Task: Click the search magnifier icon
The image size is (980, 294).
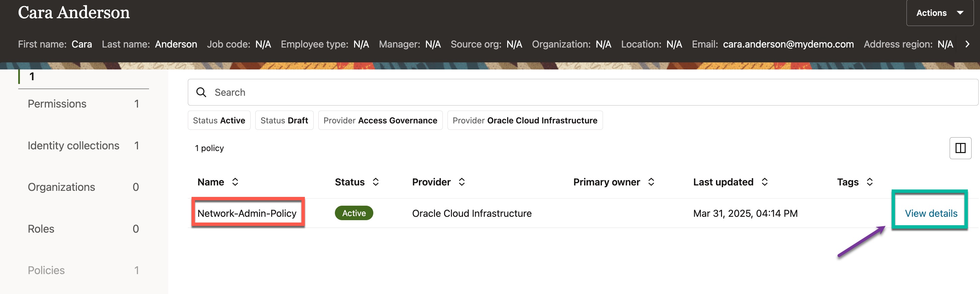Action: pos(201,92)
